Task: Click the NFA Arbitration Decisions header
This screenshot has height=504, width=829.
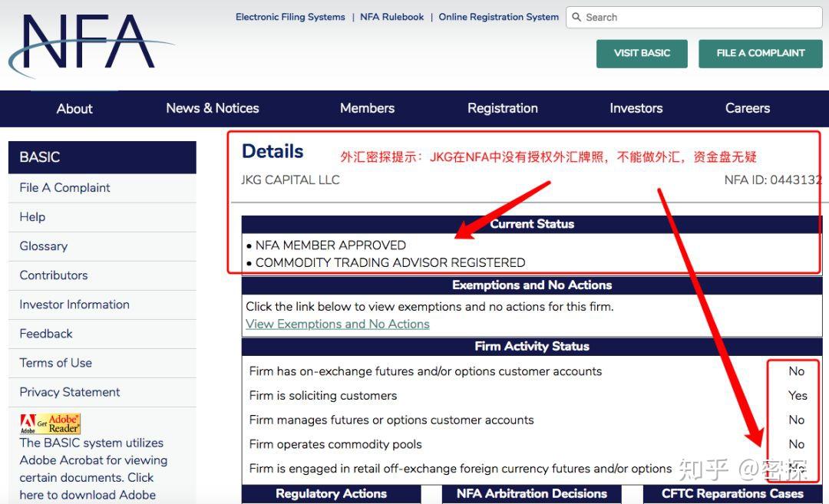Action: pos(532,494)
